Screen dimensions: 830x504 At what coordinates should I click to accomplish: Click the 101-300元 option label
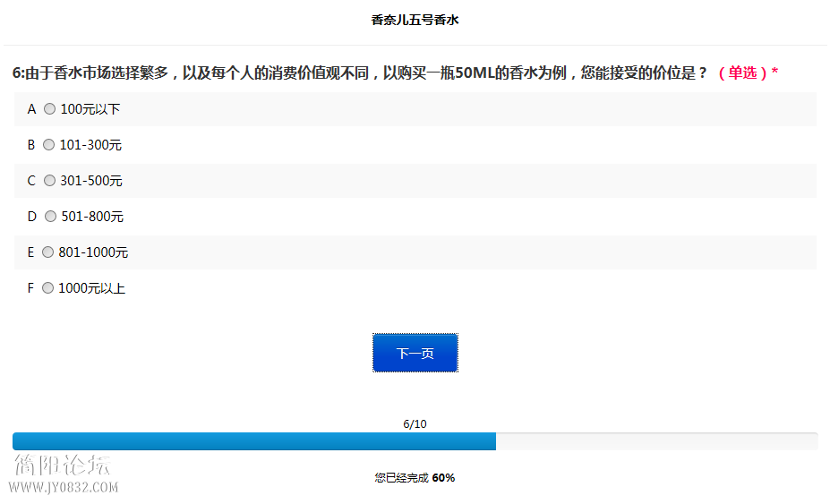tap(90, 144)
